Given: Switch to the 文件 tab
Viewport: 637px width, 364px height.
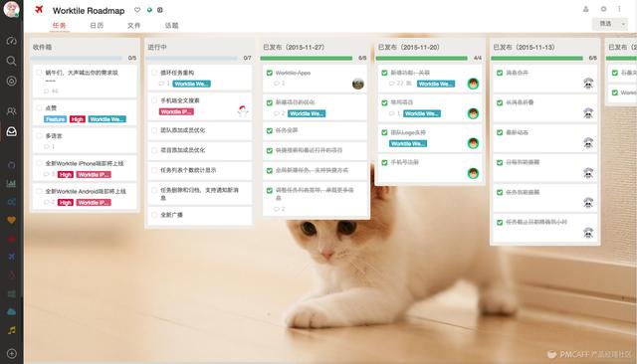Looking at the screenshot, I should (x=133, y=26).
